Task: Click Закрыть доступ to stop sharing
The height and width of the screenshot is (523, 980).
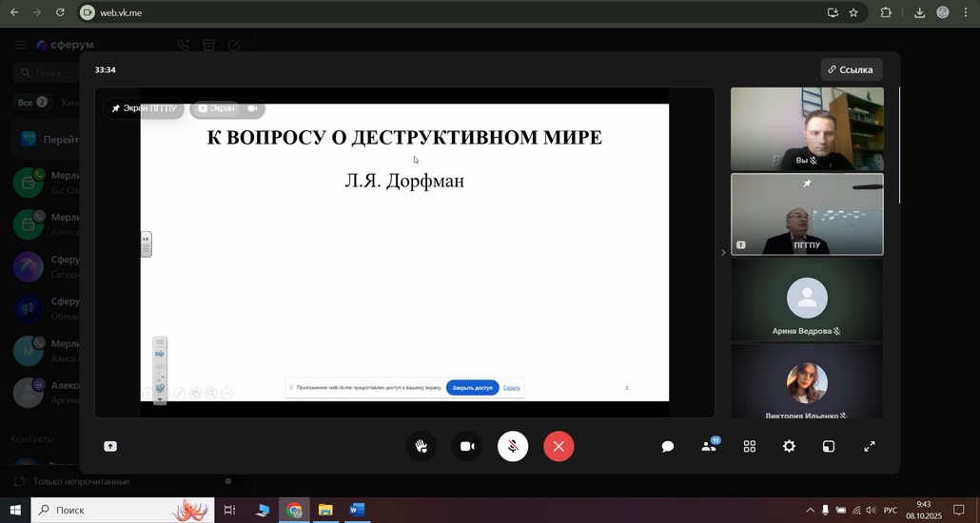Action: pos(472,388)
